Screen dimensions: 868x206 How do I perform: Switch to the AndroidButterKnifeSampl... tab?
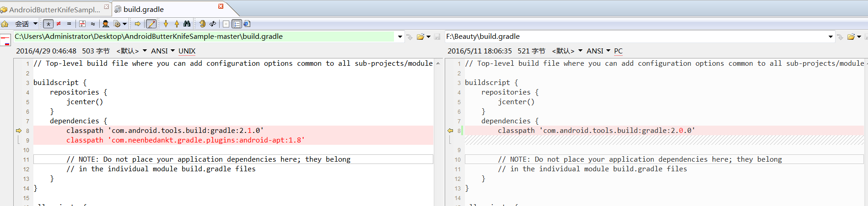54,9
